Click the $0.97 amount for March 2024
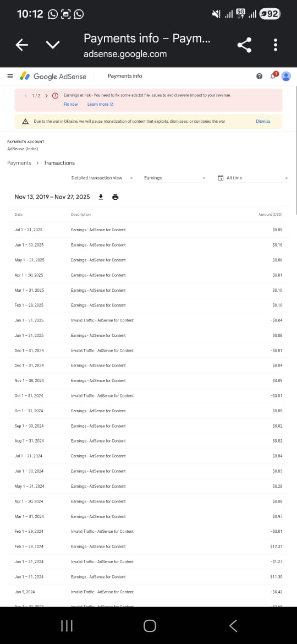Image resolution: width=297 pixels, height=644 pixels. pos(277,516)
